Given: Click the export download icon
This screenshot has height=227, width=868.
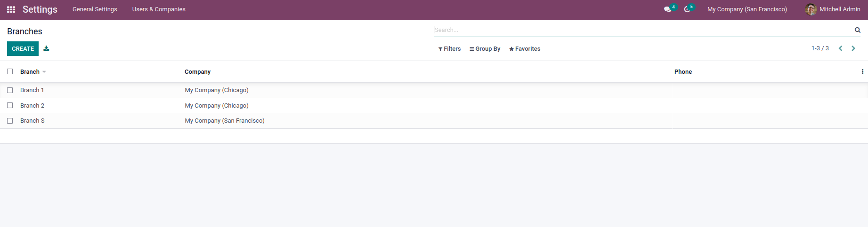Looking at the screenshot, I should [46, 48].
